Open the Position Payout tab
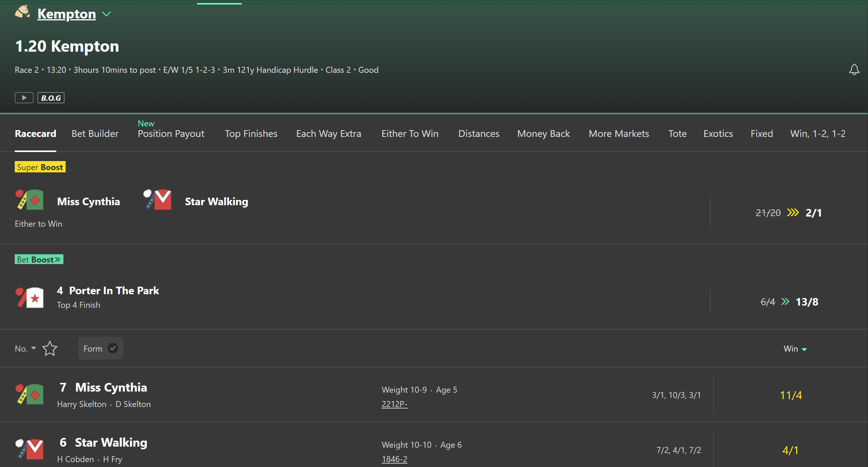This screenshot has height=467, width=868. (171, 134)
